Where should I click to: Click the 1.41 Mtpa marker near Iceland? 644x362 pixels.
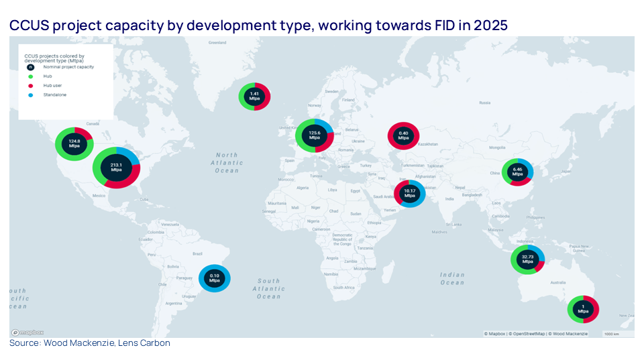[254, 97]
